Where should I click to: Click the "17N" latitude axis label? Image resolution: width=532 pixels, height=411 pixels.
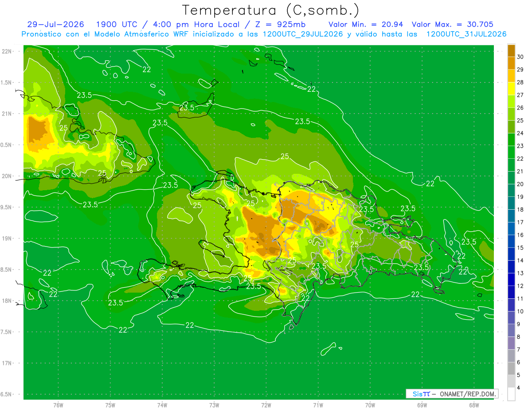point(7,364)
